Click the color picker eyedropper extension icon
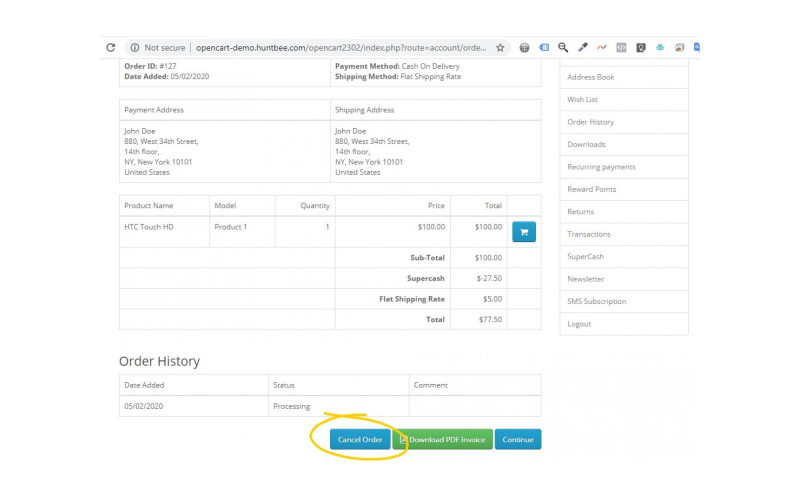Viewport: 800px width, 500px height. [x=582, y=47]
